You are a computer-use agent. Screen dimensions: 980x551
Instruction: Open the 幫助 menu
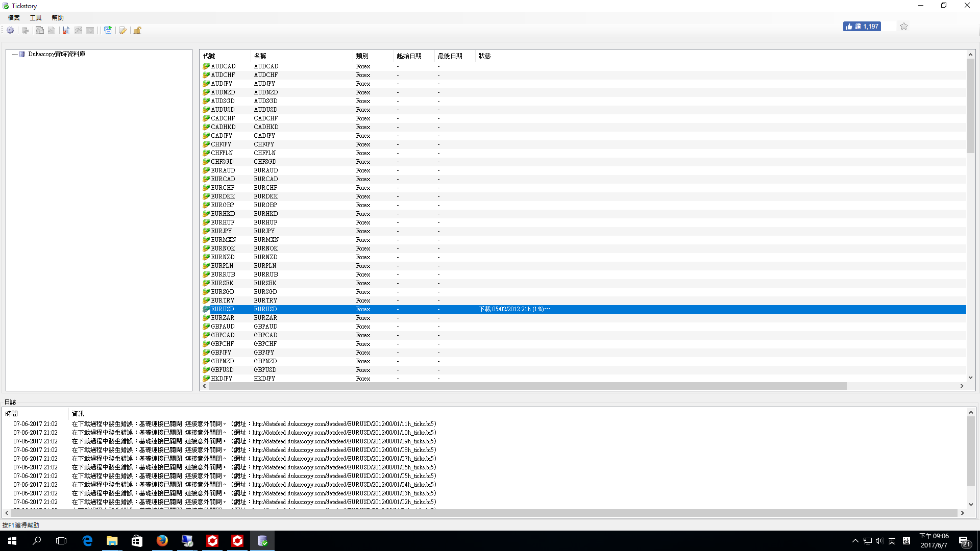(58, 18)
